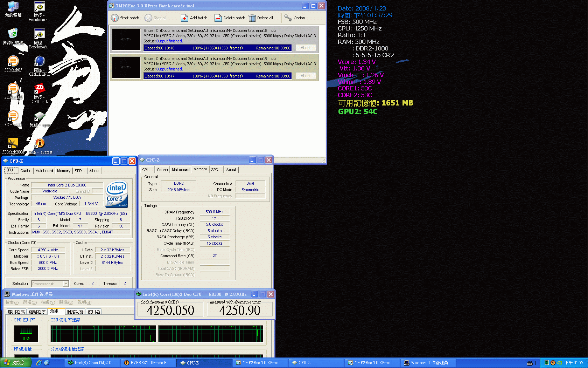The width and height of the screenshot is (588, 368).
Task: Click Abort for the shana18.mpg job
Action: pyautogui.click(x=306, y=48)
